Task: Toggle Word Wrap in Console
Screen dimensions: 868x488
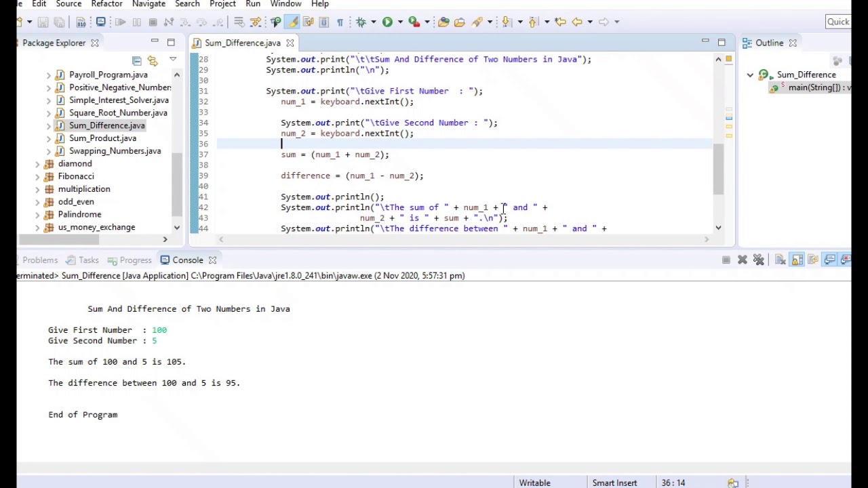Action: [x=813, y=260]
